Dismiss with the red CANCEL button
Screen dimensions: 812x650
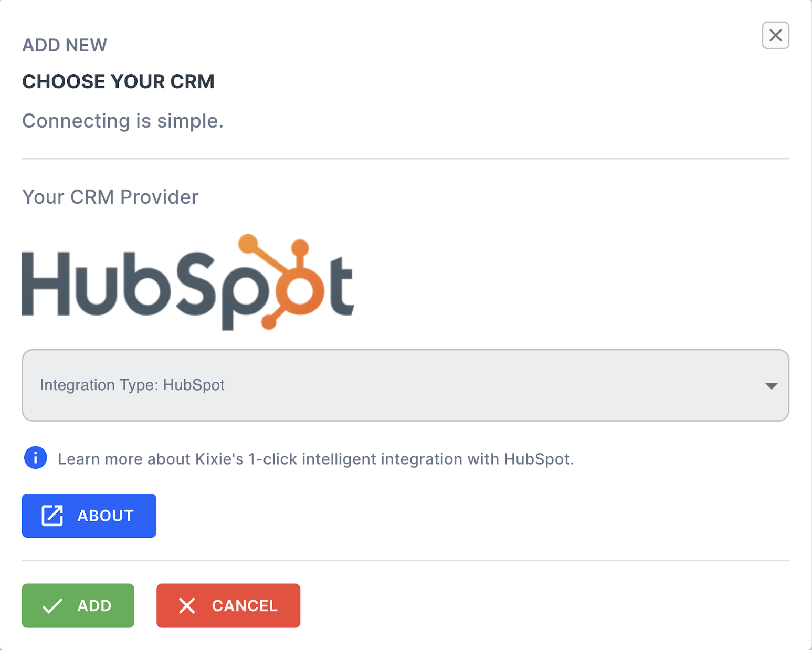[x=228, y=605]
